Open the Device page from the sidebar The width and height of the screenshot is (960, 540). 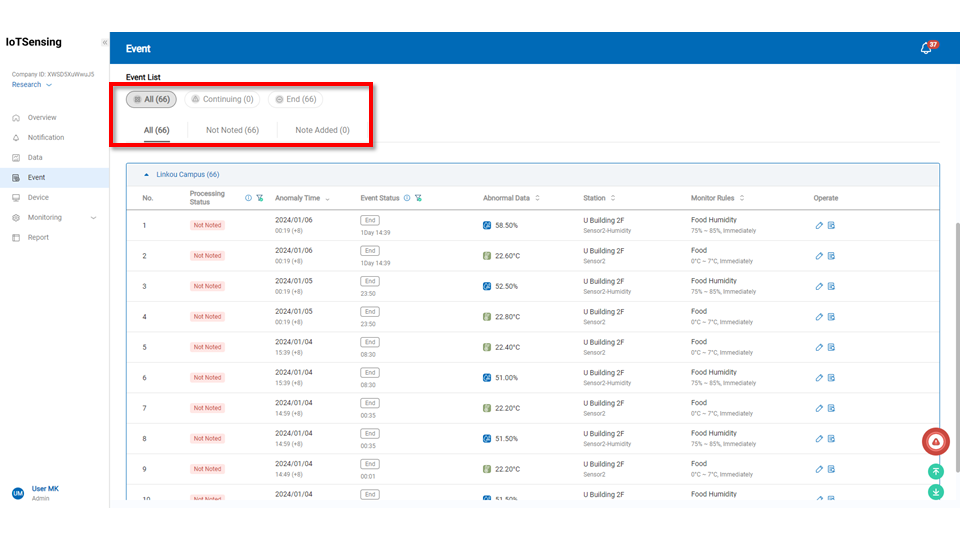coord(38,197)
